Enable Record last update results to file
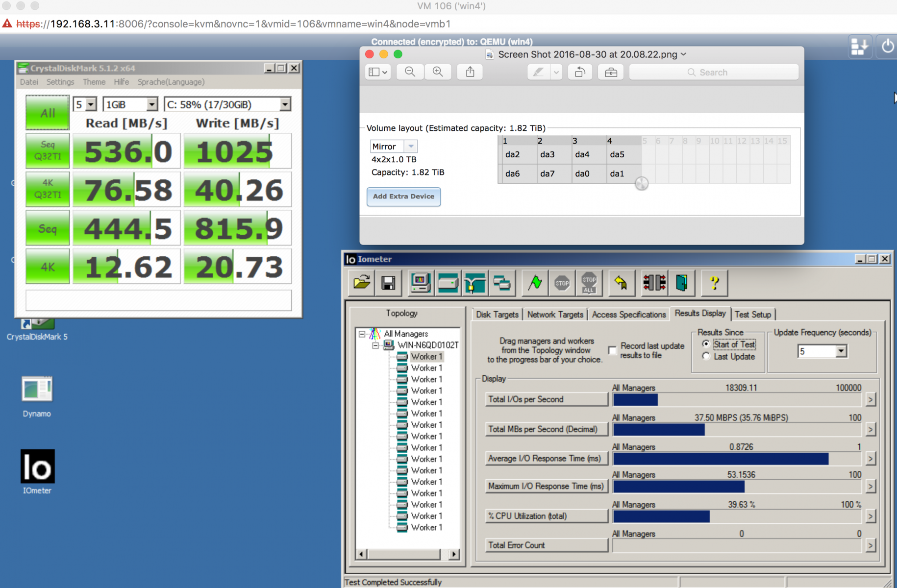The height and width of the screenshot is (588, 897). tap(612, 350)
